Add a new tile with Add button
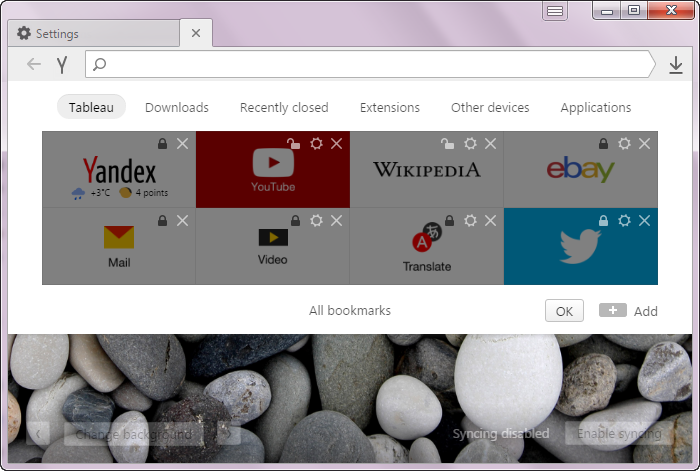 pyautogui.click(x=628, y=310)
